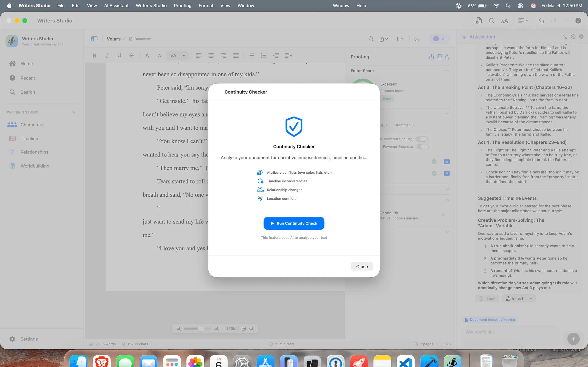Screen dimensions: 588x367
Task: Click Run Continuity Check button
Action: pyautogui.click(x=294, y=223)
